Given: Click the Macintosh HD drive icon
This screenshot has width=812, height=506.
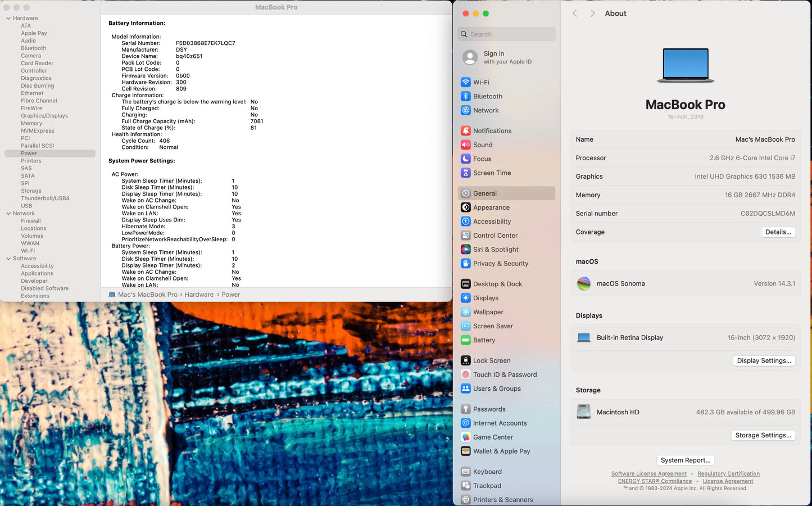Looking at the screenshot, I should click(x=584, y=412).
